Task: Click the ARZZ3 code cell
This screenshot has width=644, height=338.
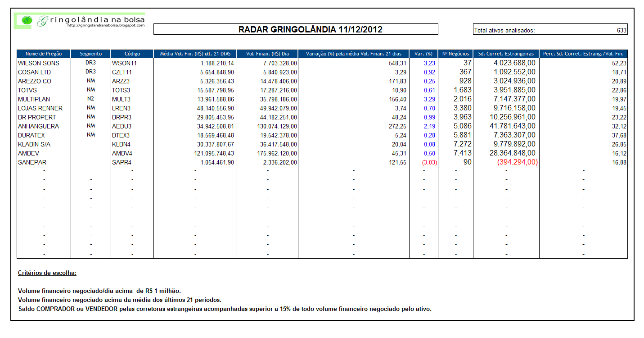Action: (121, 81)
